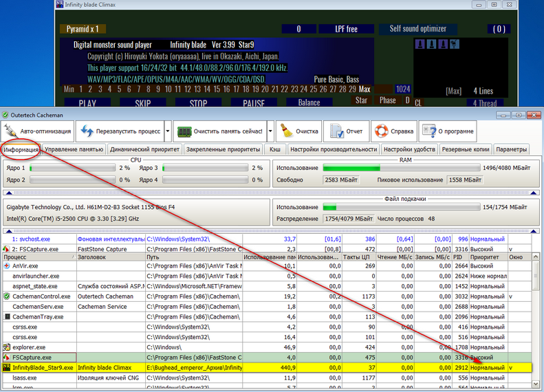Click the process list scrollbar up arrow
The width and height of the screenshot is (544, 392).
[536, 257]
